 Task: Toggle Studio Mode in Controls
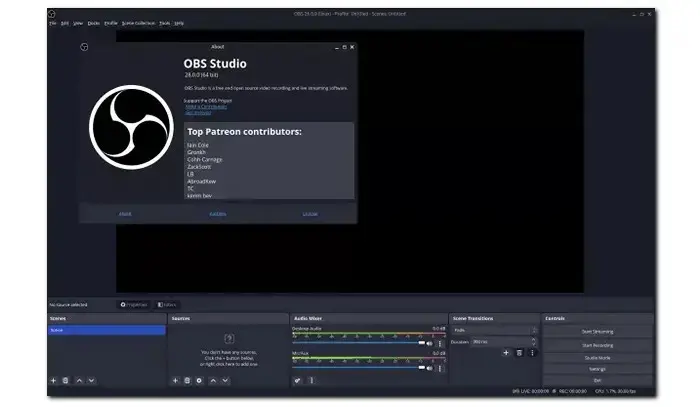coord(598,356)
